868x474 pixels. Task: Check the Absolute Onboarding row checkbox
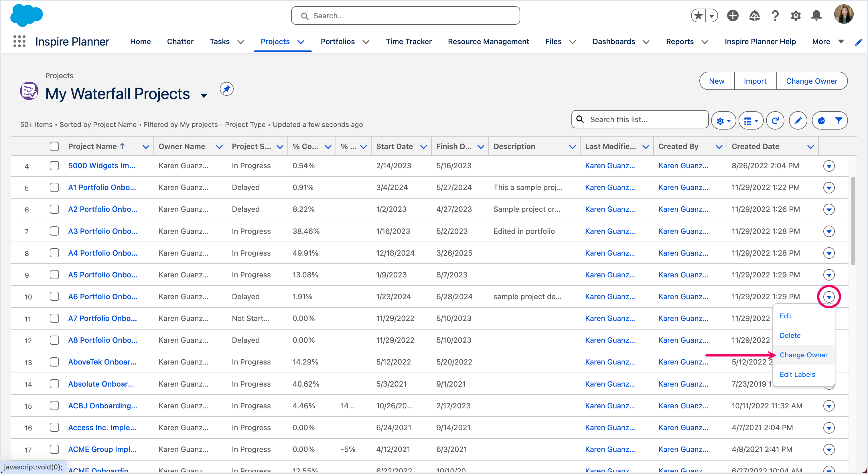tap(54, 384)
